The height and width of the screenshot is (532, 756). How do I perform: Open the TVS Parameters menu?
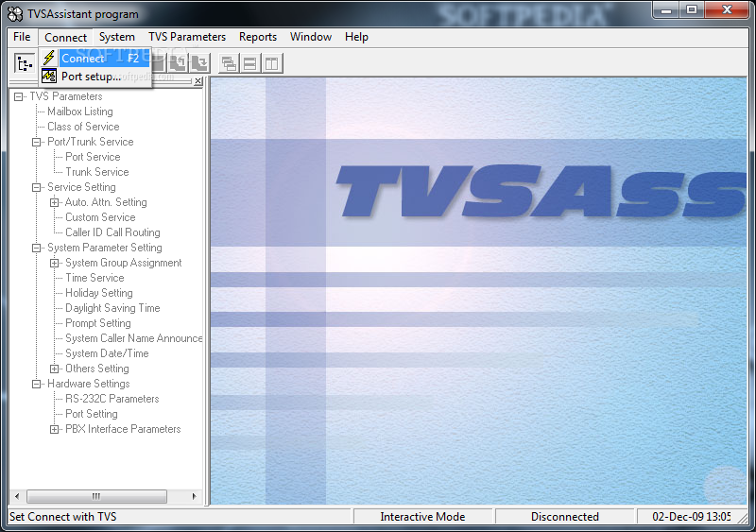pos(187,37)
